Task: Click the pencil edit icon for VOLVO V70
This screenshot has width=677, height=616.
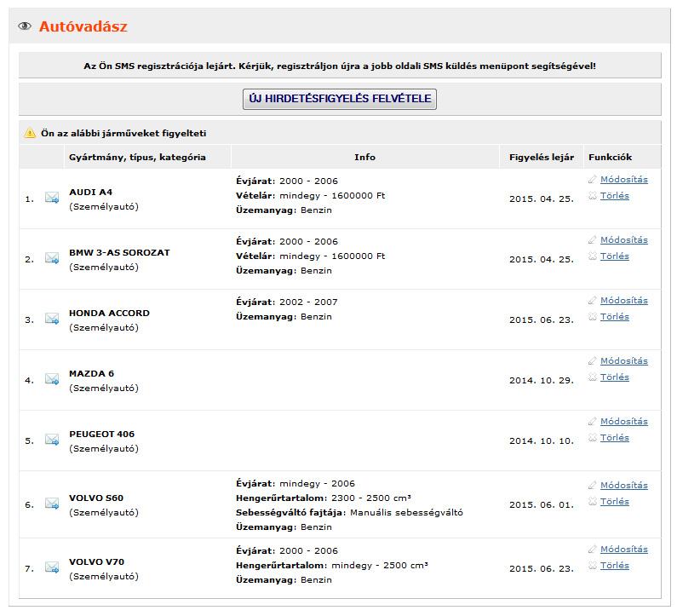Action: (593, 550)
